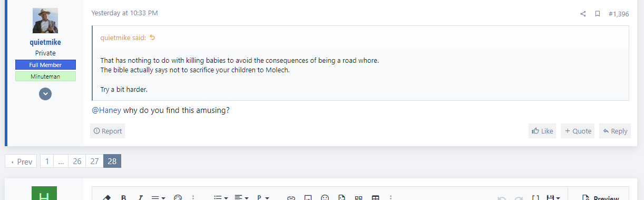Open the text alignment dropdown
The width and height of the screenshot is (644, 200).
tap(242, 198)
